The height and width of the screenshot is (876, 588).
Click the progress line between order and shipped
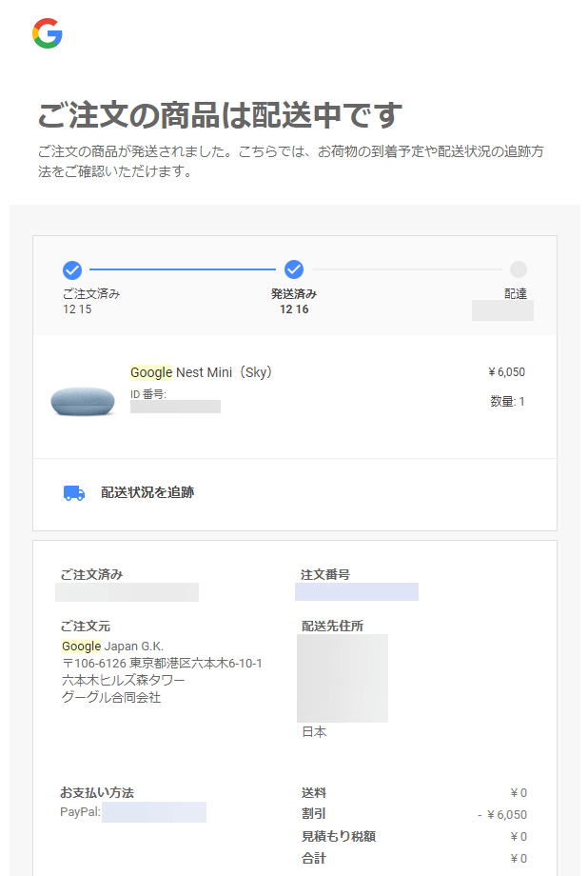coord(183,269)
